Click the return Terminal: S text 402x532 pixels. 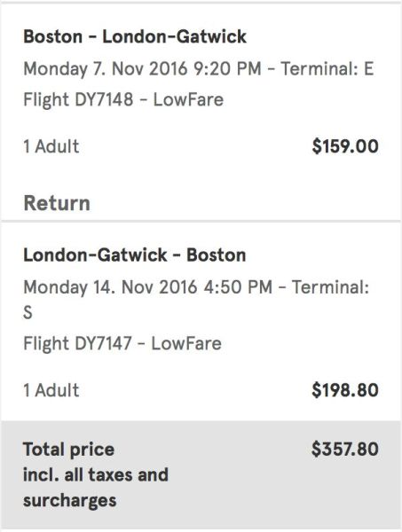coord(196,300)
